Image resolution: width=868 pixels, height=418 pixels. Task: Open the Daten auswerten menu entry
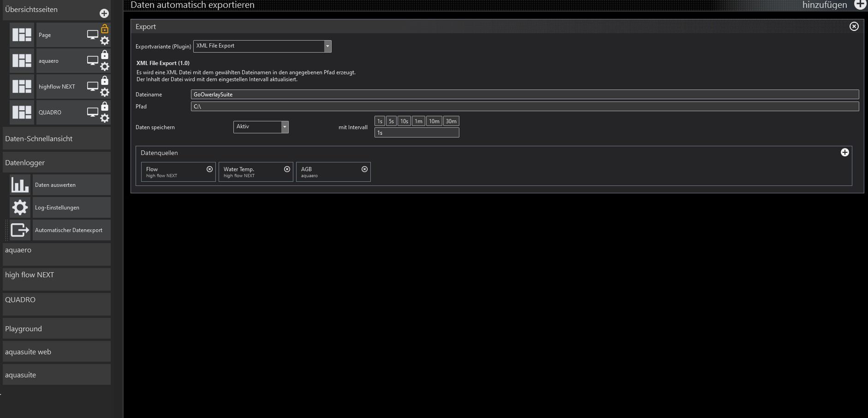(71, 185)
